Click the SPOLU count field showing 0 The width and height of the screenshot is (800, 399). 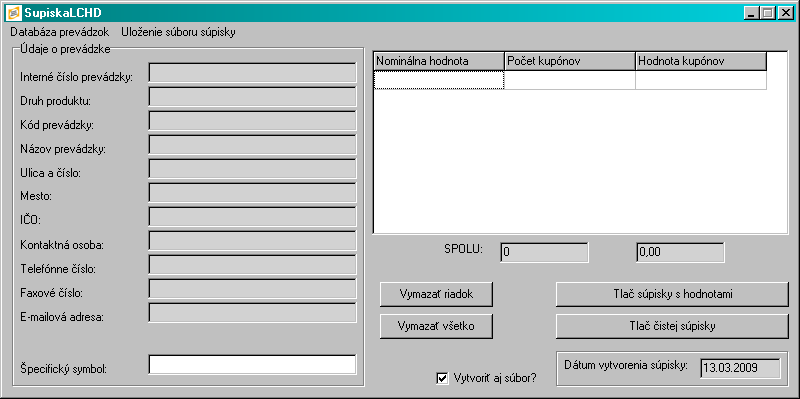(x=544, y=253)
